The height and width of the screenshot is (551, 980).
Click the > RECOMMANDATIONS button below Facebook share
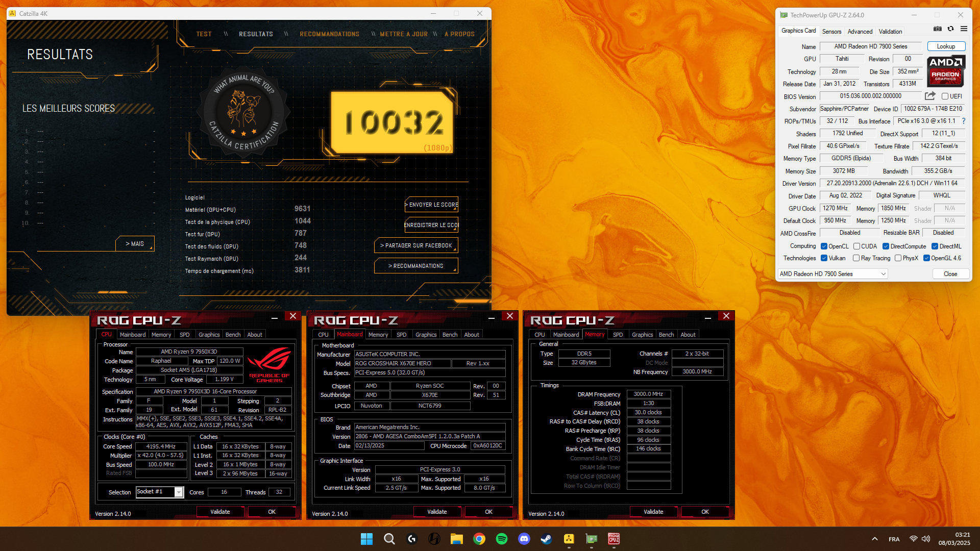pyautogui.click(x=416, y=266)
